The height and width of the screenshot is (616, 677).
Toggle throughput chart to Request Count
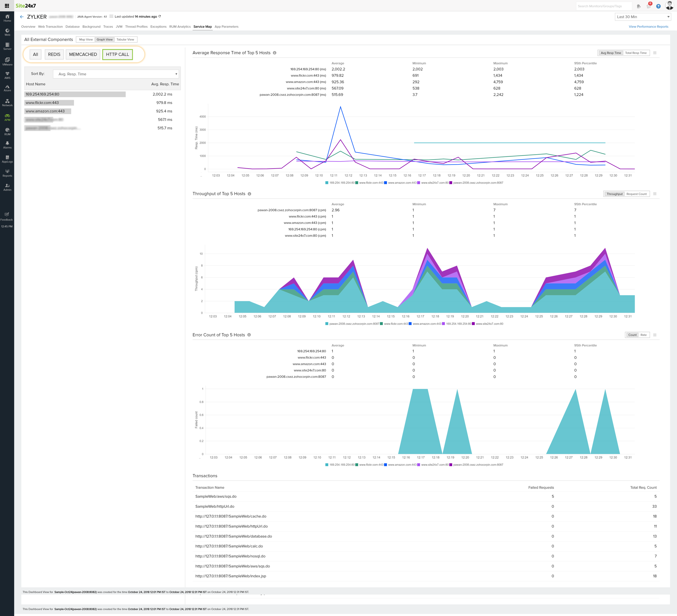pyautogui.click(x=637, y=194)
